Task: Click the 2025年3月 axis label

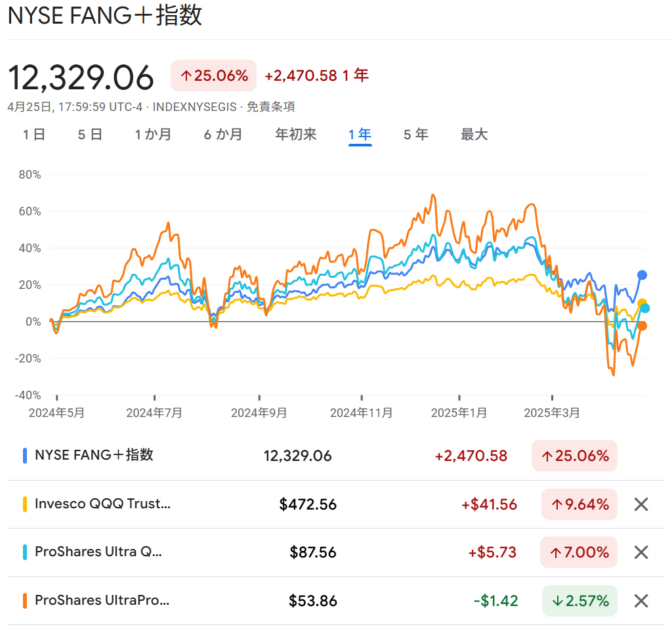Action: [552, 412]
